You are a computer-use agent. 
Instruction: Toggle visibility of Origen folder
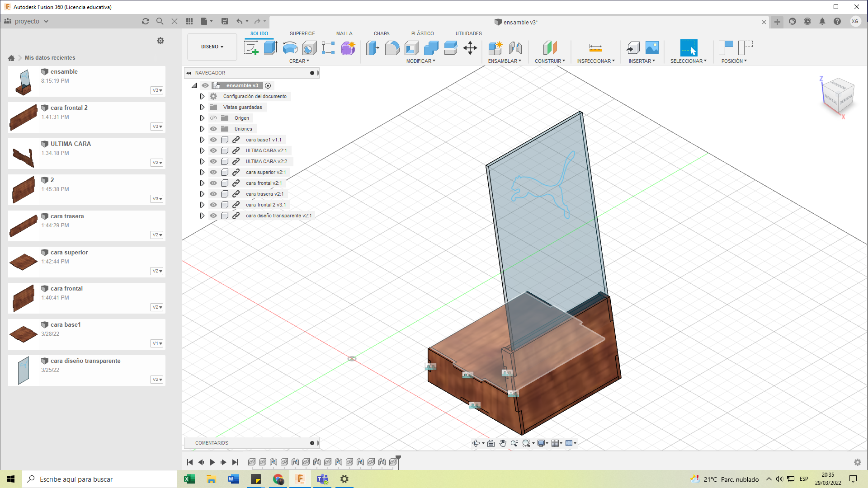pyautogui.click(x=213, y=118)
